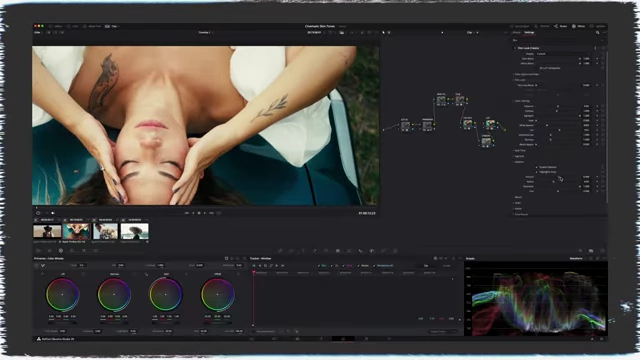Image resolution: width=640 pixels, height=360 pixels.
Task: Open the RGB Mixer palette
Action: [84, 251]
